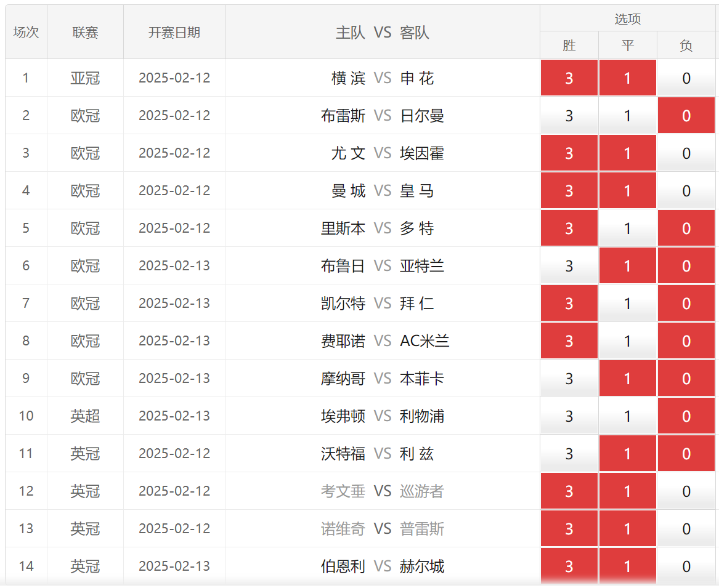Deselect loss (0) for 布雷斯 vs 日尔曼
Viewport: 719px width, 588px height.
click(x=686, y=116)
